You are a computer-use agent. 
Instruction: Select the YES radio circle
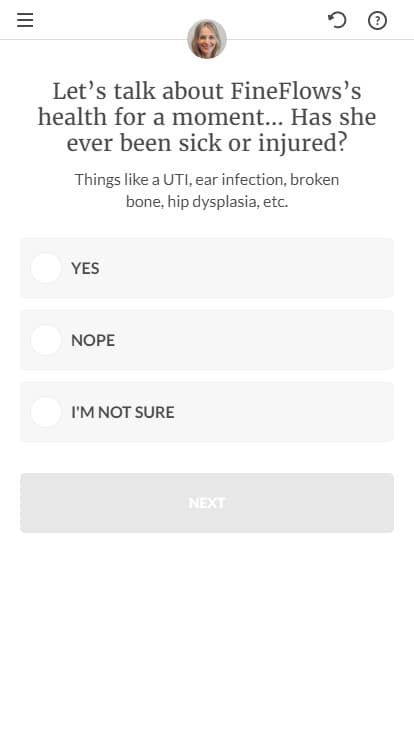(x=46, y=268)
